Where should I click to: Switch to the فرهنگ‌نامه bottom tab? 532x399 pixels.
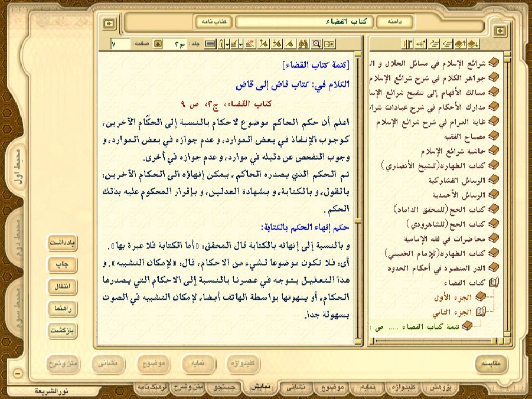[151, 387]
